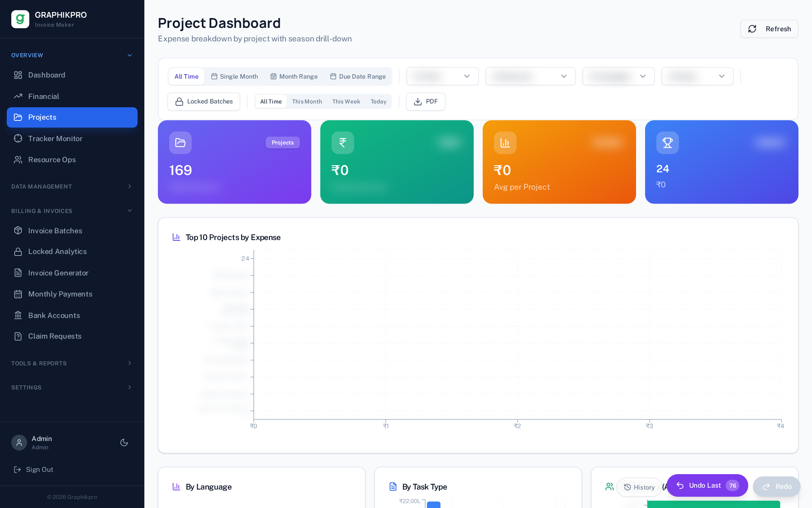
Task: Open the Claim Requests page
Action: tap(72, 336)
